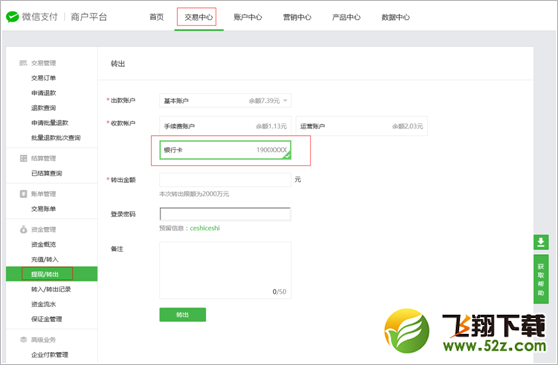The height and width of the screenshot is (365, 558).
Task: Click the 高级业务 section icon
Action: (x=23, y=340)
